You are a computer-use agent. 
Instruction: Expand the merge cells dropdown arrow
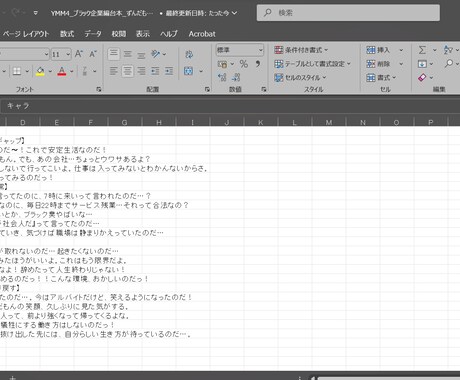click(x=201, y=71)
